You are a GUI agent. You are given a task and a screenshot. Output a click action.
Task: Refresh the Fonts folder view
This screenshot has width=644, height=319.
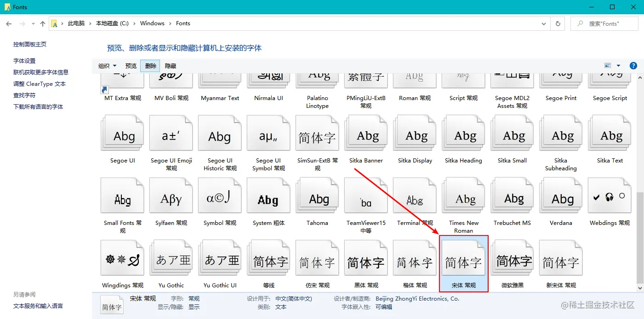558,23
